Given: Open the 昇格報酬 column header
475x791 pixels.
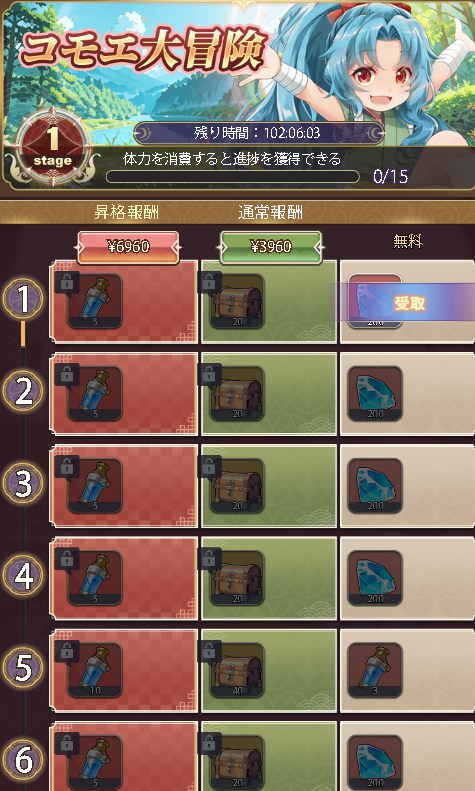Looking at the screenshot, I should [x=126, y=212].
